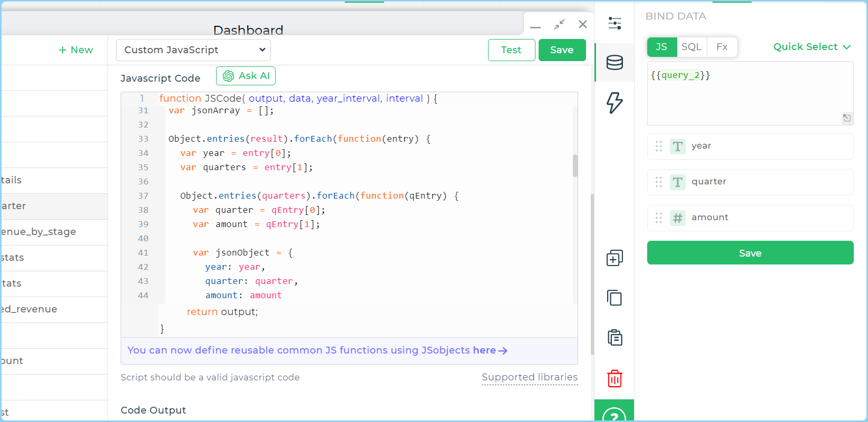The image size is (868, 422).
Task: Open the Supported libraries link
Action: coord(529,377)
